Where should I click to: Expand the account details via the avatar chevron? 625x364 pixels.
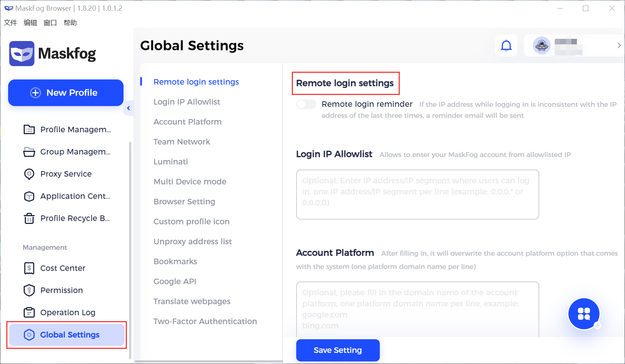coord(619,45)
